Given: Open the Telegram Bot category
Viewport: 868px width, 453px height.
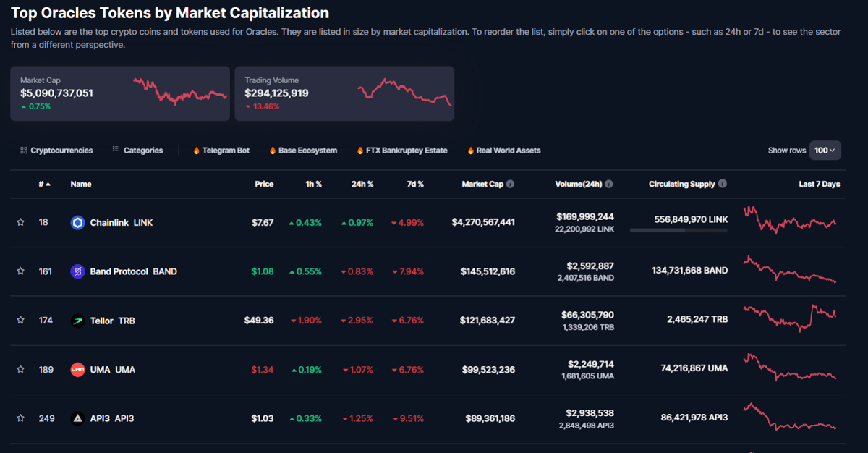Looking at the screenshot, I should click(x=226, y=151).
